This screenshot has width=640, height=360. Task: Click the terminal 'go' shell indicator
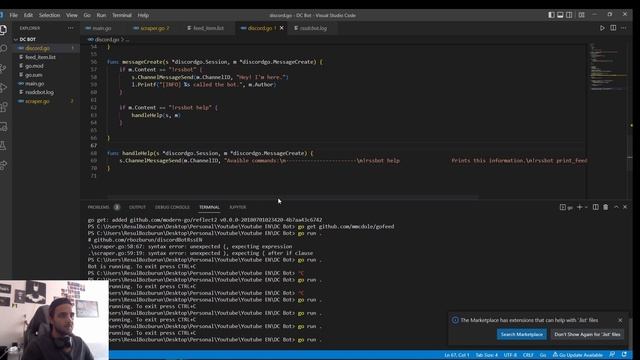click(x=566, y=207)
